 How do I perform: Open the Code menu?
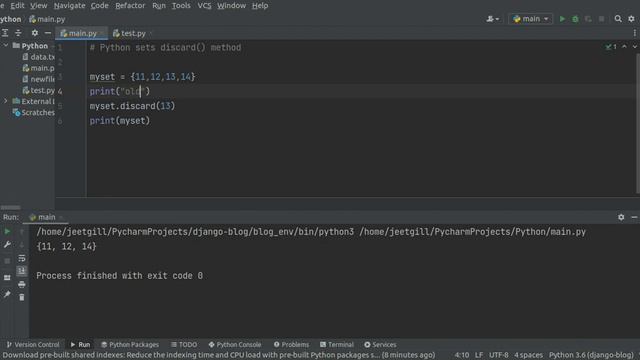click(x=100, y=6)
